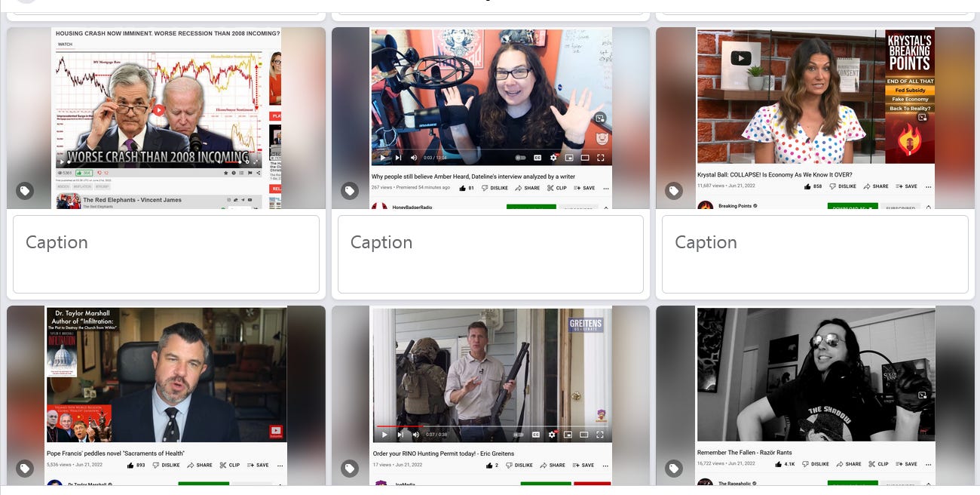
Task: Click the WATCH tab on the housing crash page
Action: pyautogui.click(x=66, y=45)
